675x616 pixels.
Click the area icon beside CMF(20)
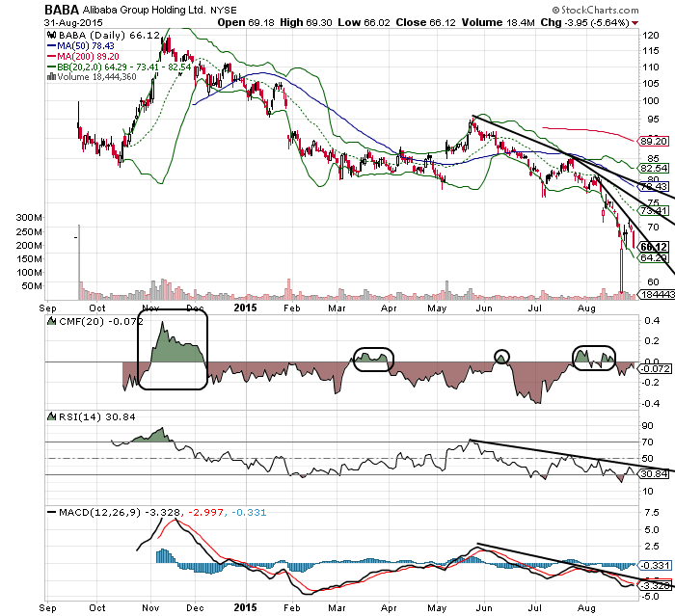coord(52,321)
